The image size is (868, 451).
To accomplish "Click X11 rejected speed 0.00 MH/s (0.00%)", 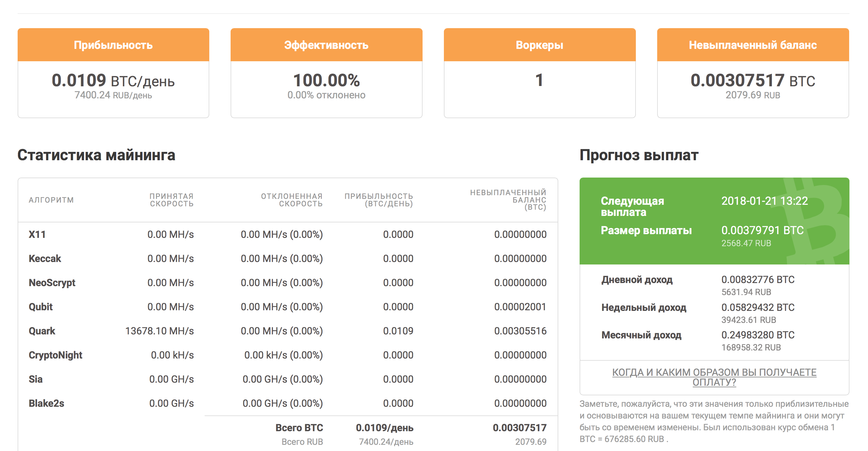I will 282,234.
